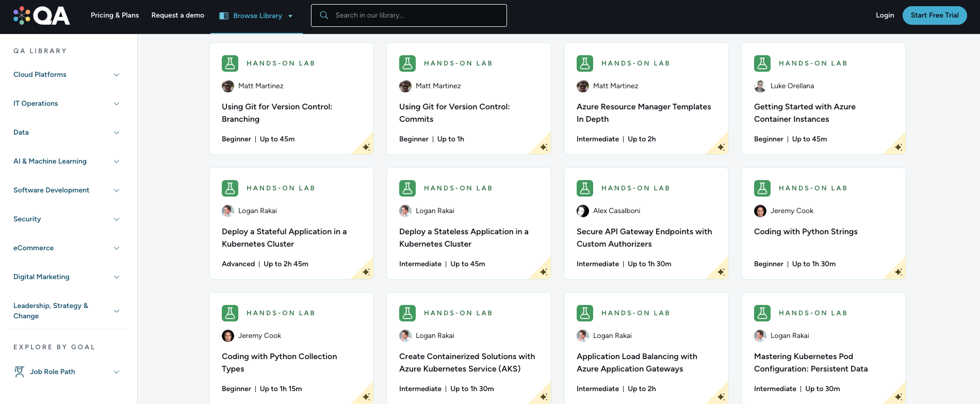Click the search magnifier icon
The height and width of the screenshot is (404, 980).
tap(324, 15)
